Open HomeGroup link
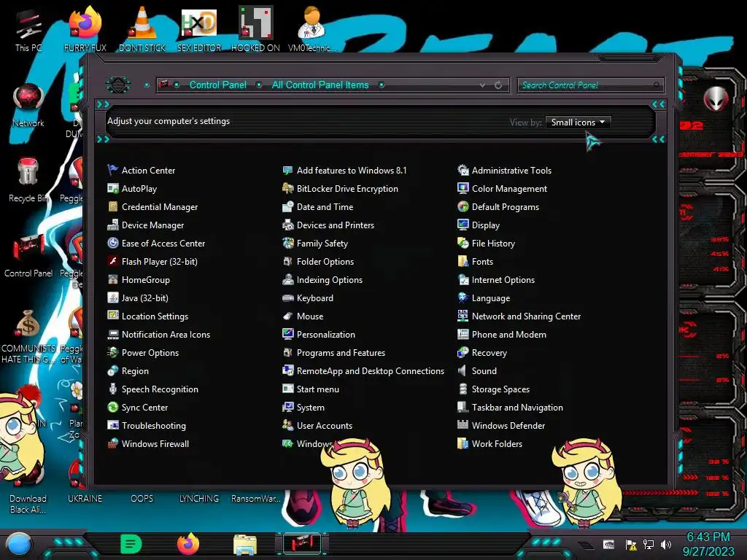 [x=146, y=280]
